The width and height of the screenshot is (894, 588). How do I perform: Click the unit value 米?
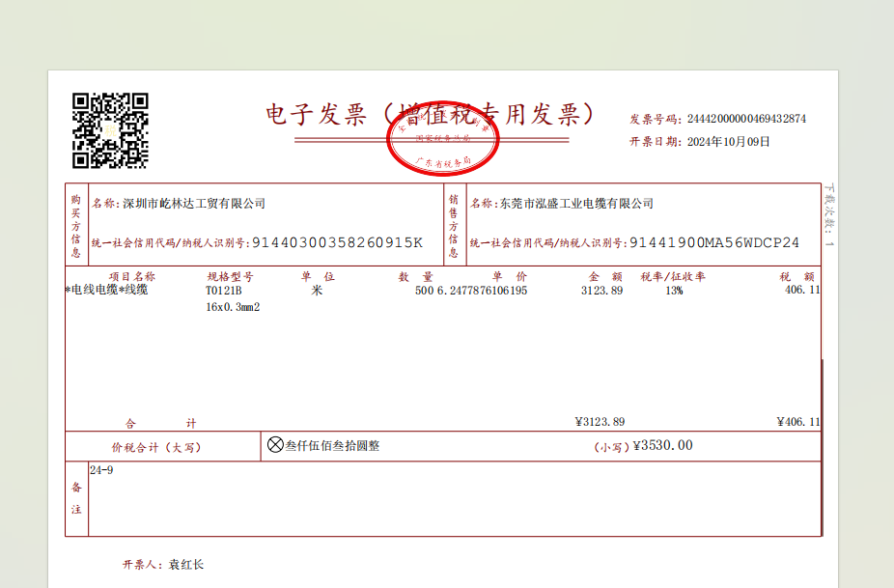[x=317, y=291]
